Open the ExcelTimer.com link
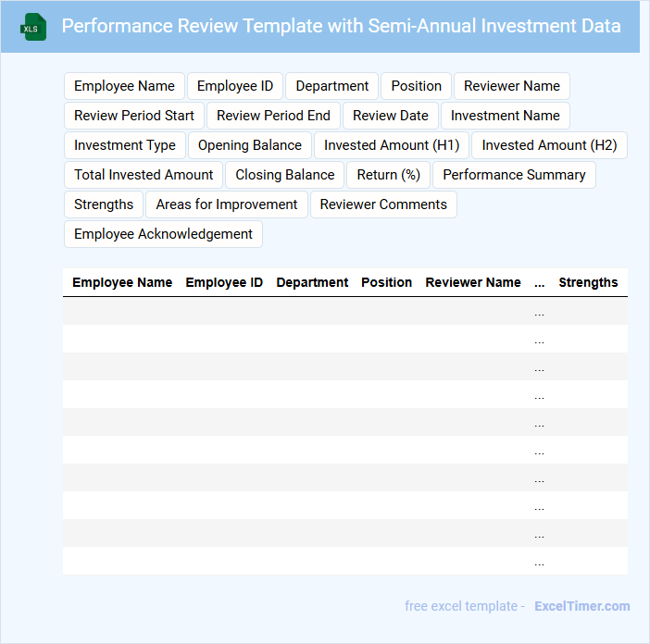The image size is (650, 644). pos(581,606)
